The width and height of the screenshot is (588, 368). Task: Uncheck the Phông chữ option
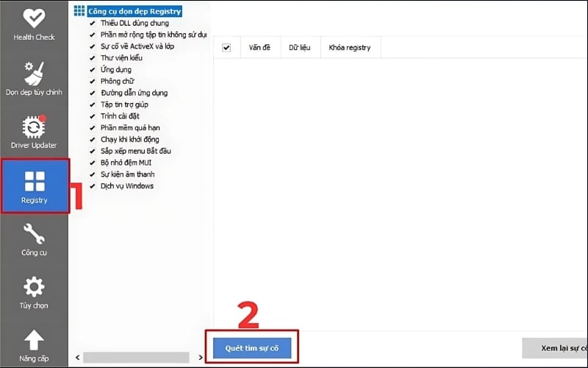coord(93,82)
